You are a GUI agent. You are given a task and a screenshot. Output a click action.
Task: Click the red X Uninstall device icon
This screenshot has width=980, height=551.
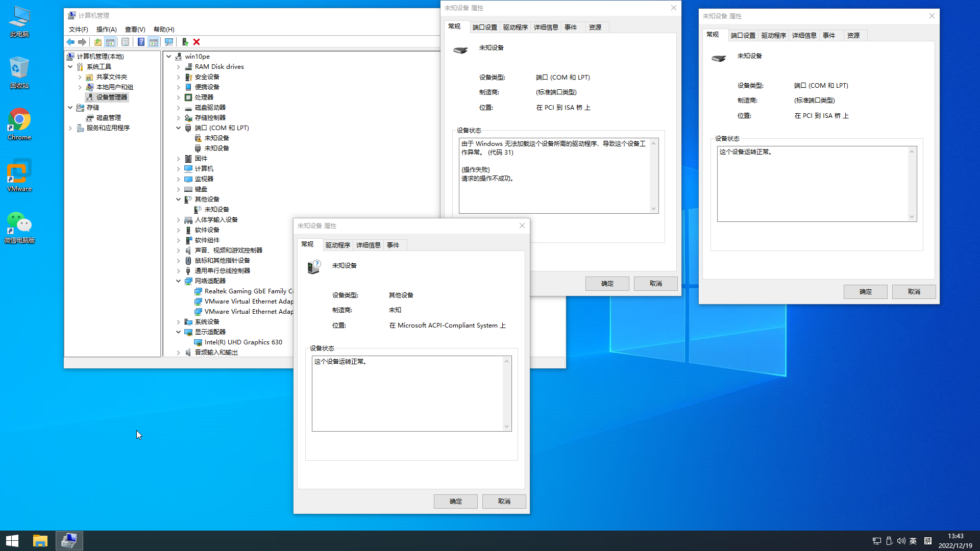[197, 42]
